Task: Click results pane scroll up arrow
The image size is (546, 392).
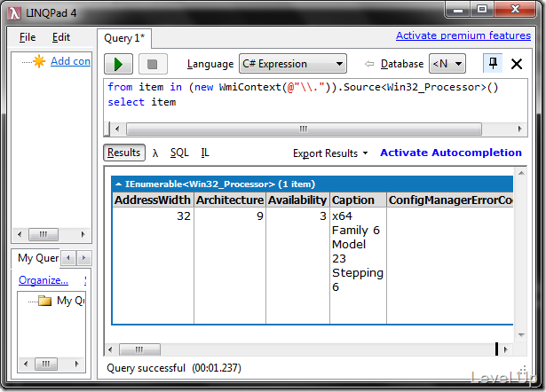Action: (x=521, y=173)
